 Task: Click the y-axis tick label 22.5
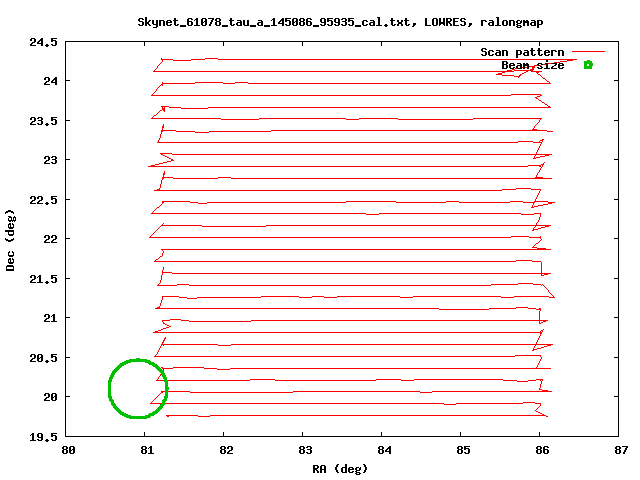[44, 200]
